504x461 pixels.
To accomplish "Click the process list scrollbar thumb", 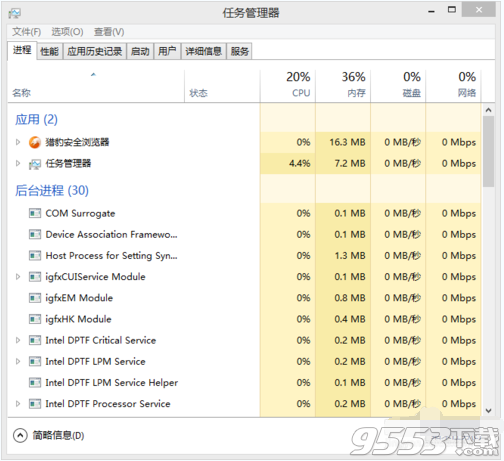I will (x=488, y=151).
